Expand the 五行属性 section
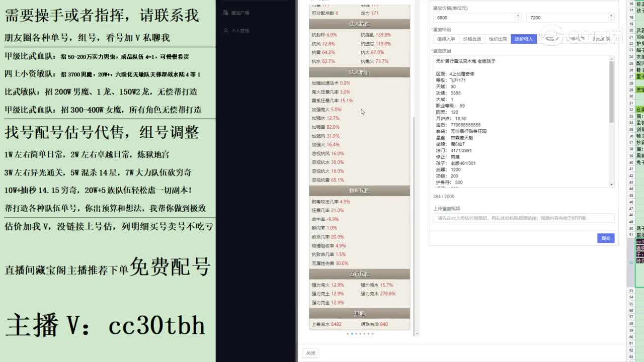Image resolution: width=644 pixels, height=362 pixels. pos(359,274)
